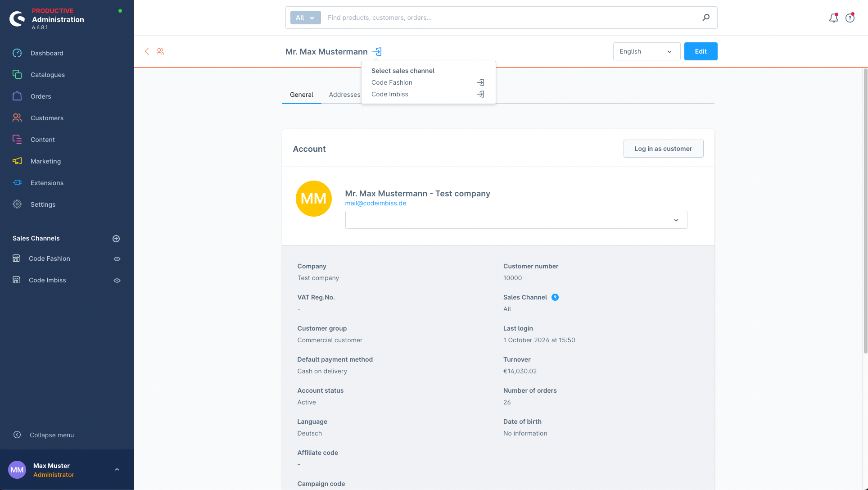Click the Content layout icon
868x490 pixels.
click(17, 140)
